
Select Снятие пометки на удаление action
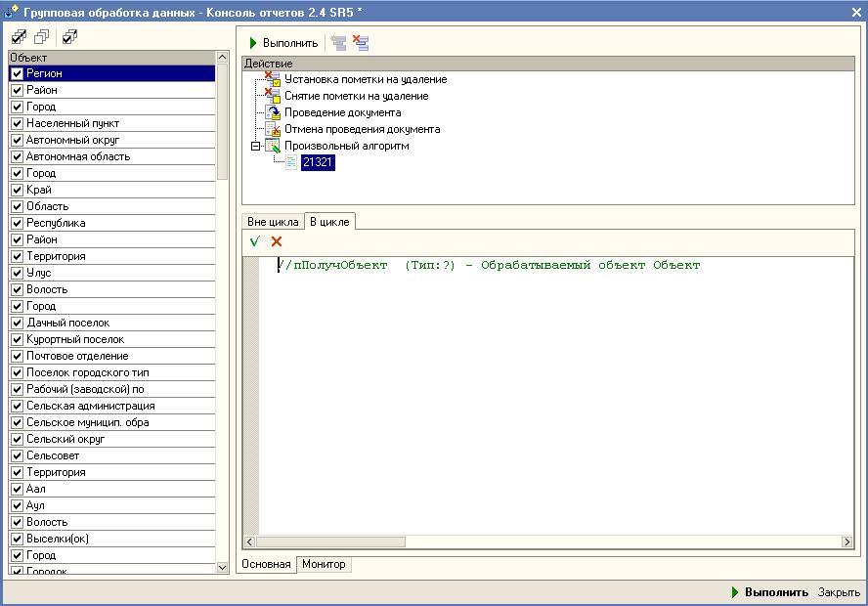click(x=357, y=96)
